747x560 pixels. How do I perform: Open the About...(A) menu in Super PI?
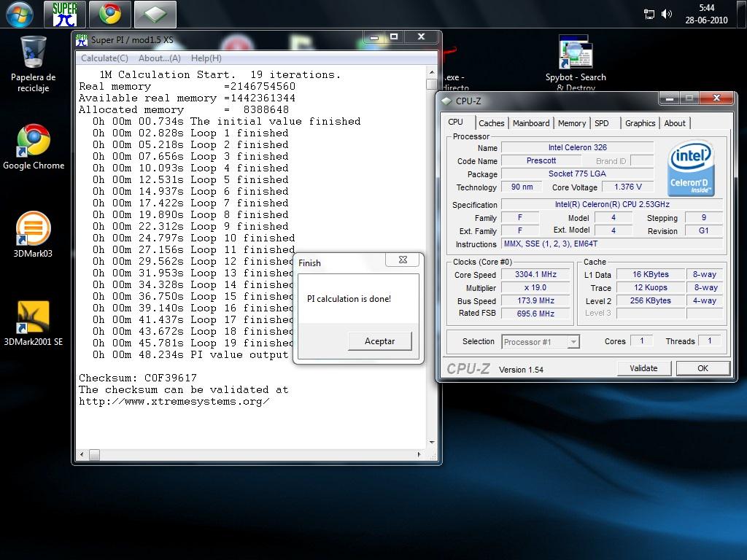160,58
